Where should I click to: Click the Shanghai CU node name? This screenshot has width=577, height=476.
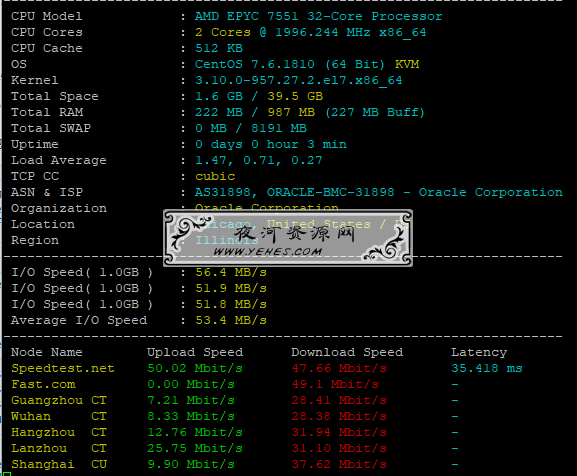point(59,464)
